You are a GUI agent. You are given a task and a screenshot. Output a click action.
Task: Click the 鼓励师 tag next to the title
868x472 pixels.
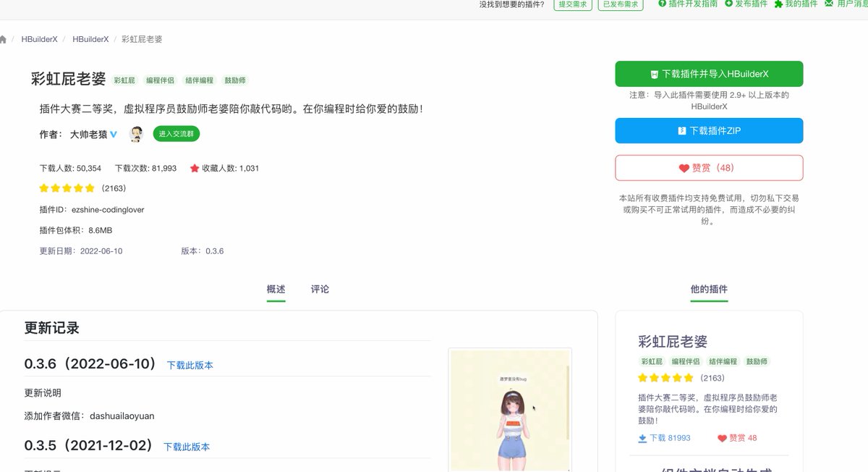pyautogui.click(x=234, y=80)
